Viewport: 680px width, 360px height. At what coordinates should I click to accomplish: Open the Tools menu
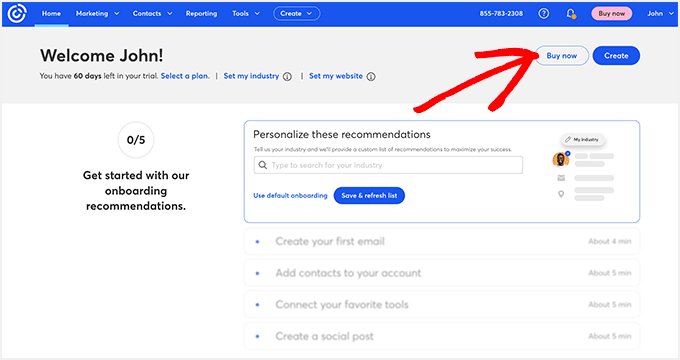tap(246, 13)
